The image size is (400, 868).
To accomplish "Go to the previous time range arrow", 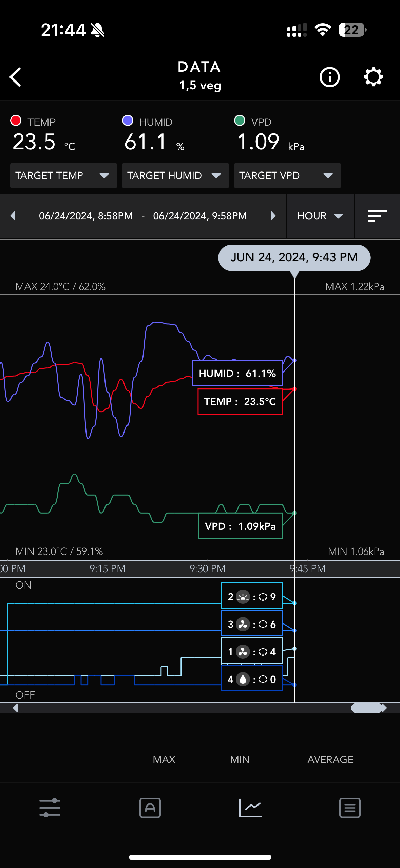I will 13,216.
